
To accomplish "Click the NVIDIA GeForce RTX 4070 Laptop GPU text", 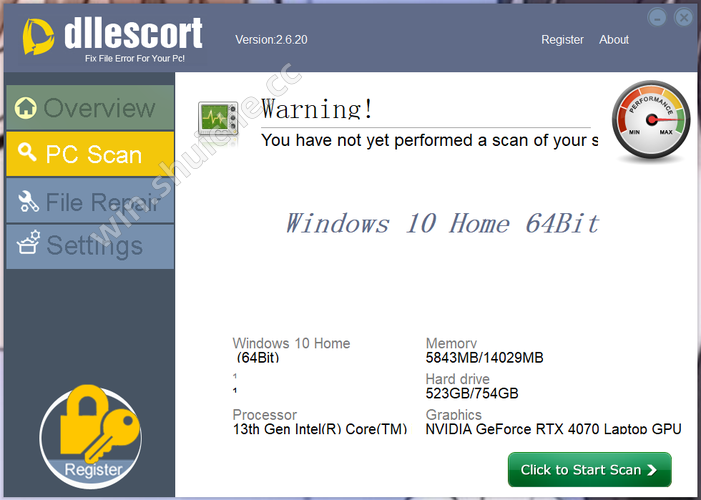I will tap(553, 429).
